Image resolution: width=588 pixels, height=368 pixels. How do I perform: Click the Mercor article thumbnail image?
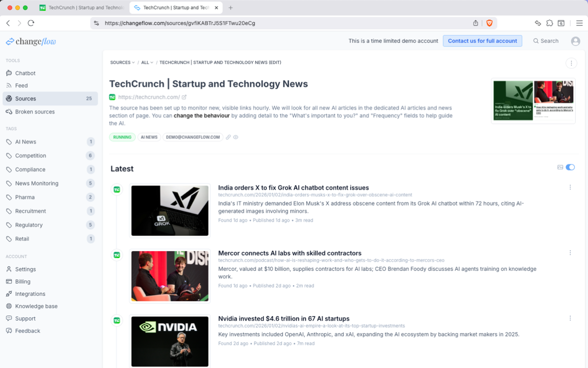click(x=170, y=276)
